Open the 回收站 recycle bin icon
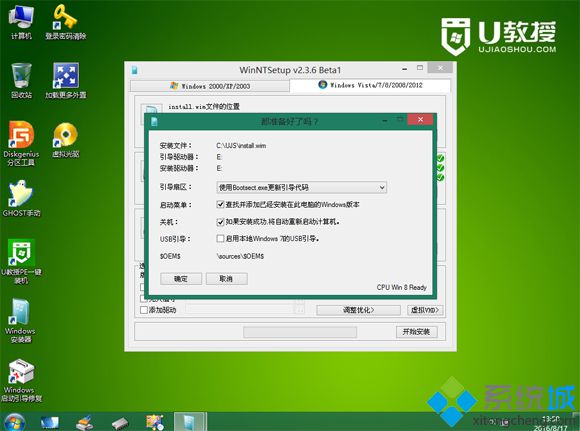 (x=21, y=80)
